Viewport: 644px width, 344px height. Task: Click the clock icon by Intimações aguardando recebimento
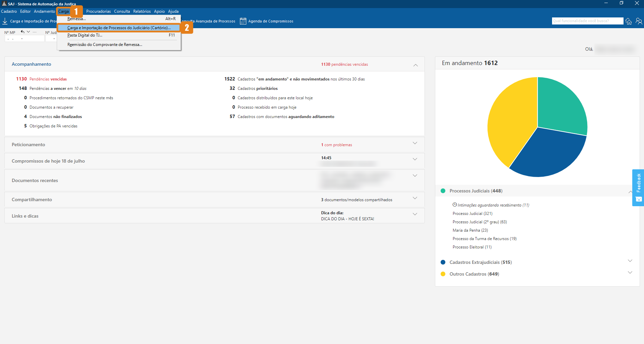tap(455, 205)
